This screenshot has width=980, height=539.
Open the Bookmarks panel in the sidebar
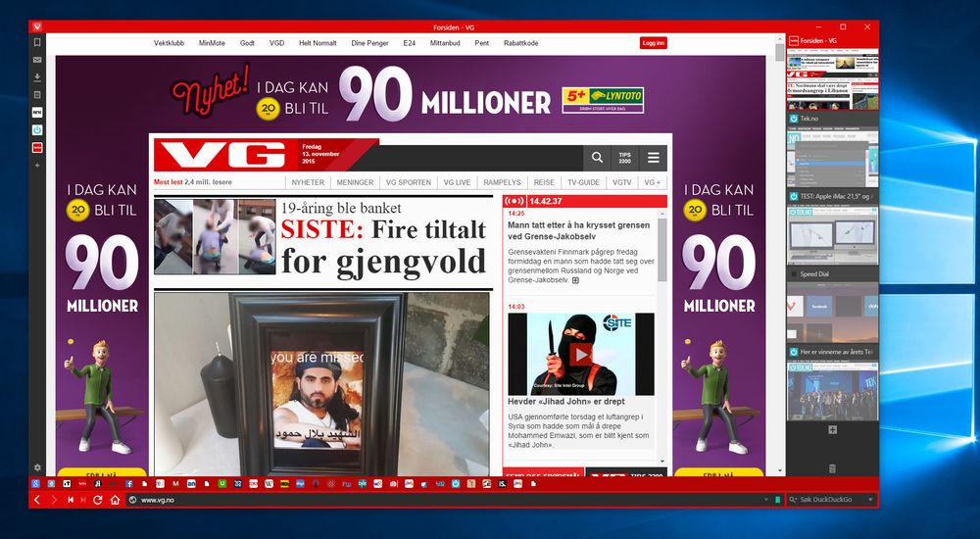point(37,43)
